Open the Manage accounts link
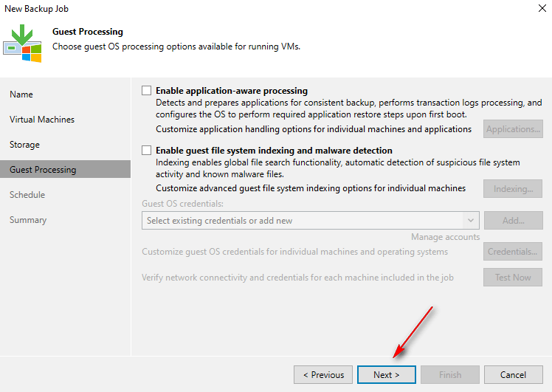Screen dimensions: 552x392 pos(446,237)
